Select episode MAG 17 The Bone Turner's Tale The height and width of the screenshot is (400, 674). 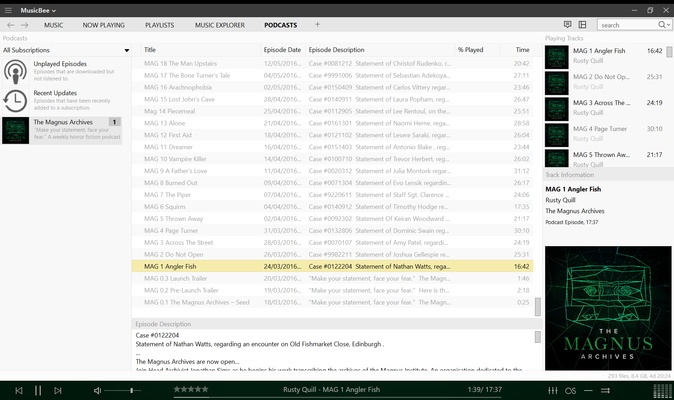[332, 76]
